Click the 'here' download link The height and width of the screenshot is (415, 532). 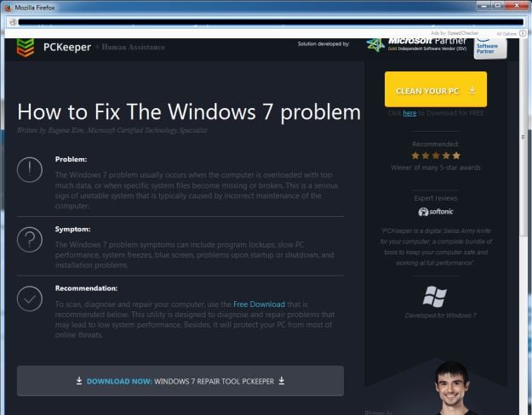tap(409, 113)
